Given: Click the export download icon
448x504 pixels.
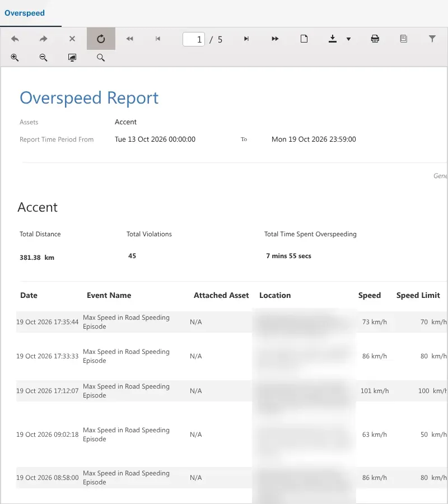Looking at the screenshot, I should (333, 39).
